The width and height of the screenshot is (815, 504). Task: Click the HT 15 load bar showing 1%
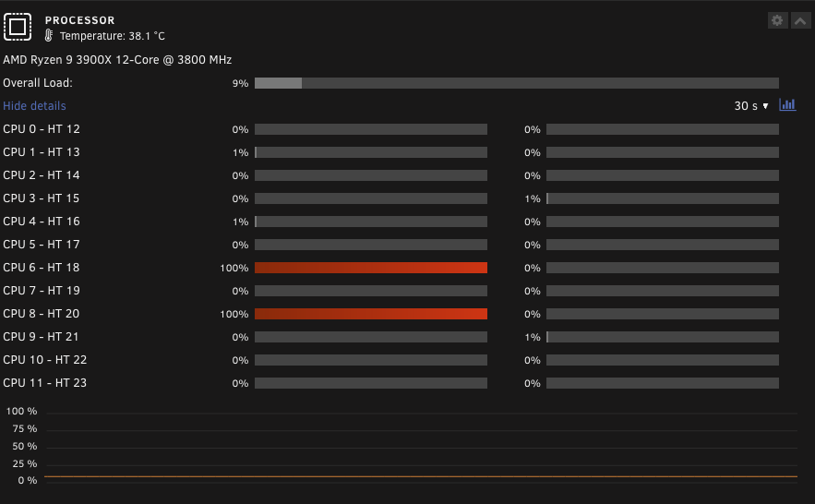[x=663, y=198]
